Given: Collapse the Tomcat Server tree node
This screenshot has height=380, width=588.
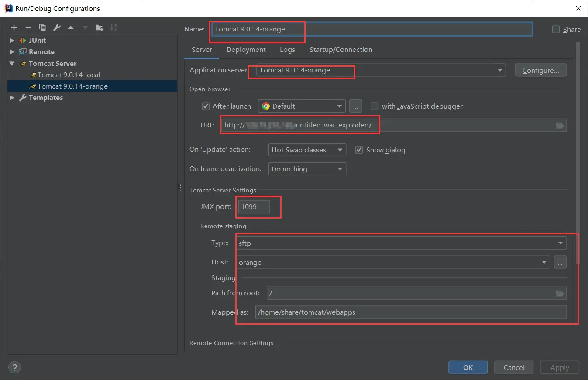Looking at the screenshot, I should point(12,63).
